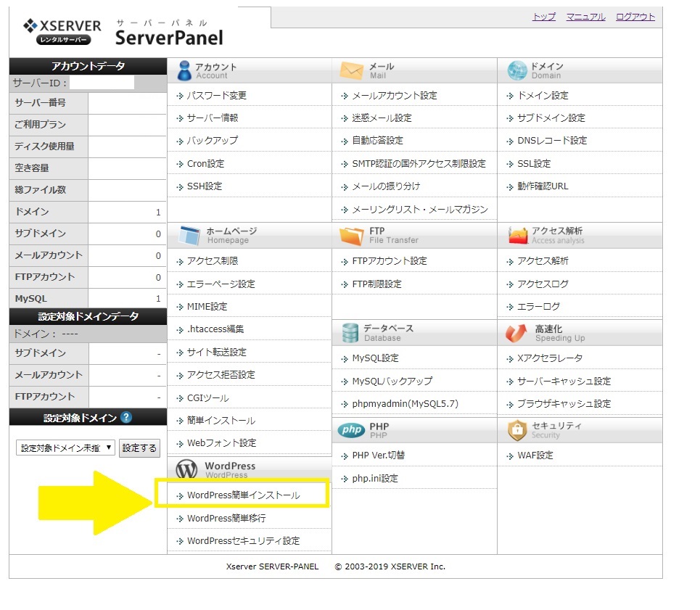
Task: Open PHP Ver.切替
Action: click(x=379, y=456)
